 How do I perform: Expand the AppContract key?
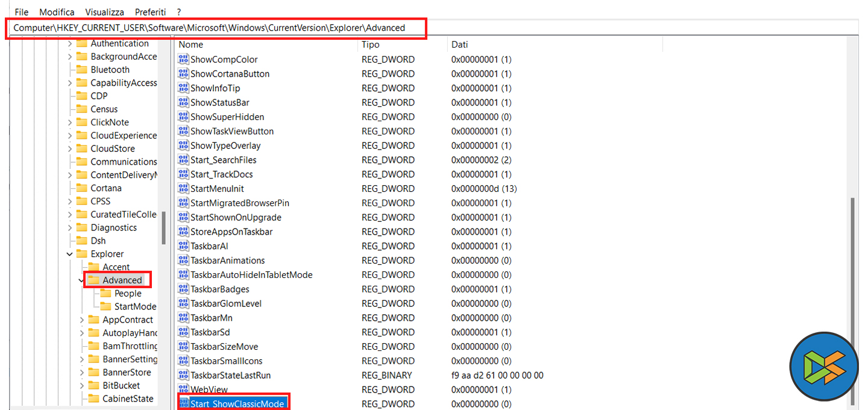coord(81,320)
